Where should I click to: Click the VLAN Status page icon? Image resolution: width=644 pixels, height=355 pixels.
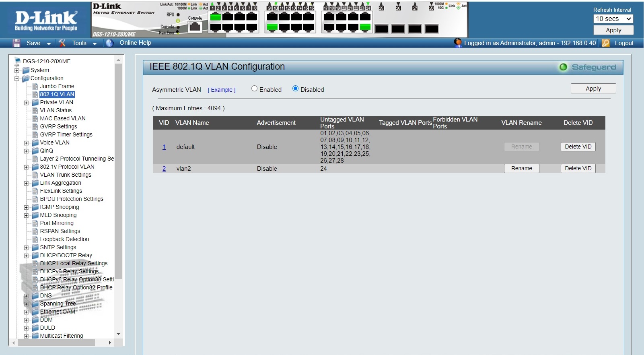click(35, 110)
